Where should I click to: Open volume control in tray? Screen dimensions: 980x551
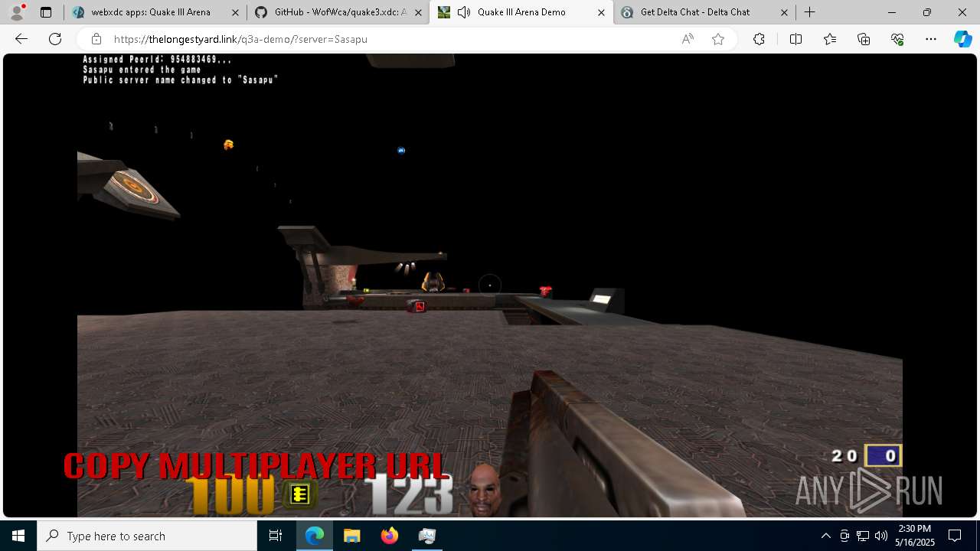click(881, 536)
